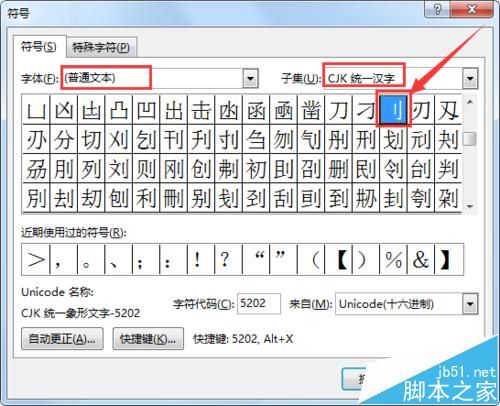Select the 凸 character in the grid
Viewport: 500px width, 406px height.
pyautogui.click(x=119, y=110)
